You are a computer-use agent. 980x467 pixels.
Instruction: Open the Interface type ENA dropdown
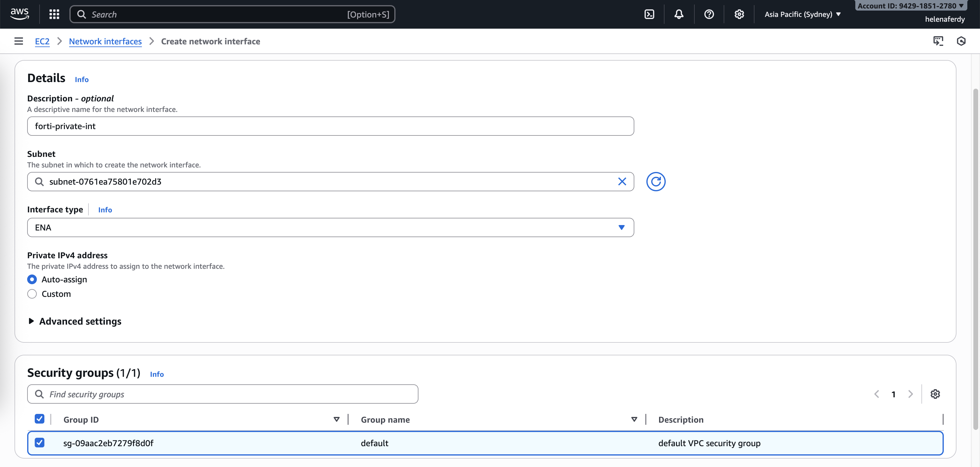(x=330, y=227)
